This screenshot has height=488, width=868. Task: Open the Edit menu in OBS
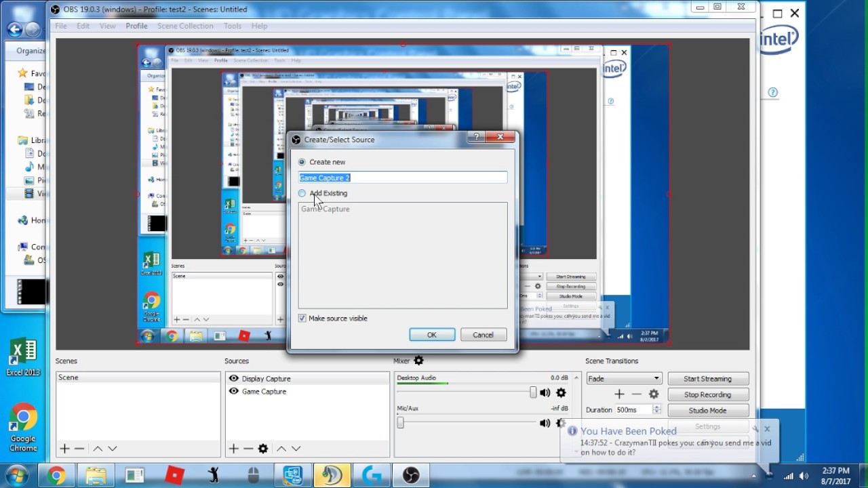click(83, 26)
